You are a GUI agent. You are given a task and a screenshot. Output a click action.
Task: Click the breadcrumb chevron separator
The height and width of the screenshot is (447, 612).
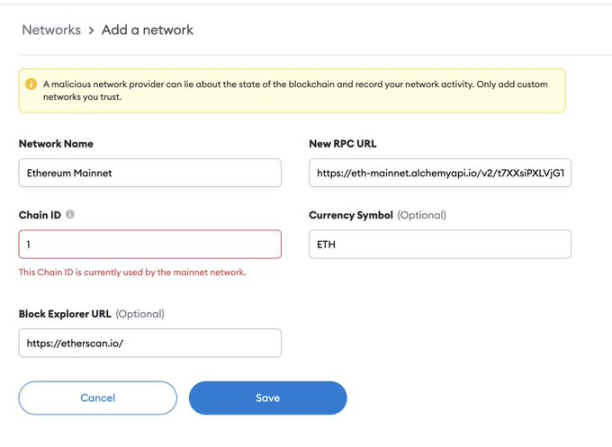pos(91,30)
